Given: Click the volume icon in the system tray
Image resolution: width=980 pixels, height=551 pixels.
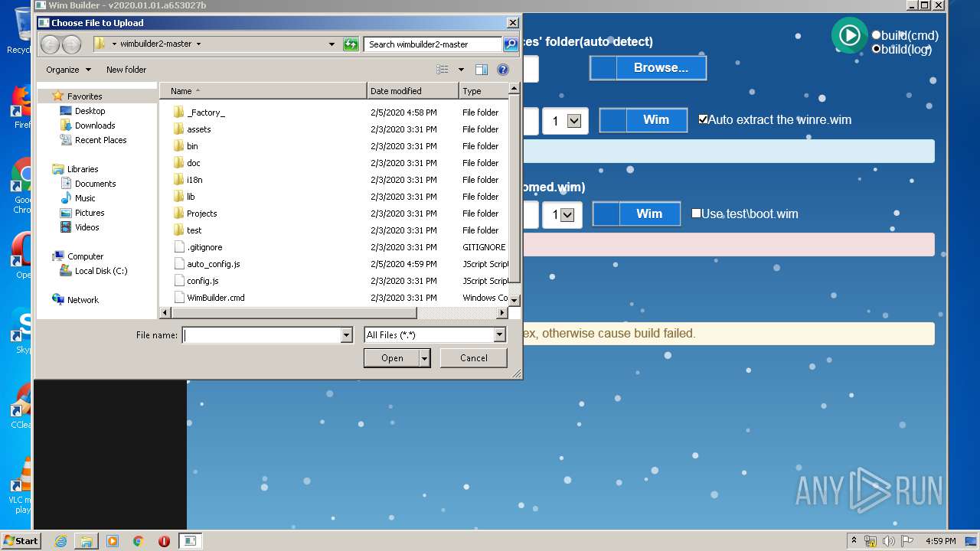Looking at the screenshot, I should (x=889, y=541).
